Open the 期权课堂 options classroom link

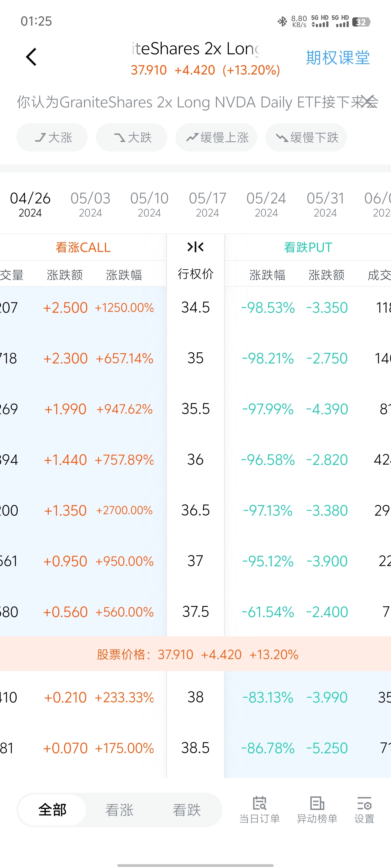[x=338, y=58]
